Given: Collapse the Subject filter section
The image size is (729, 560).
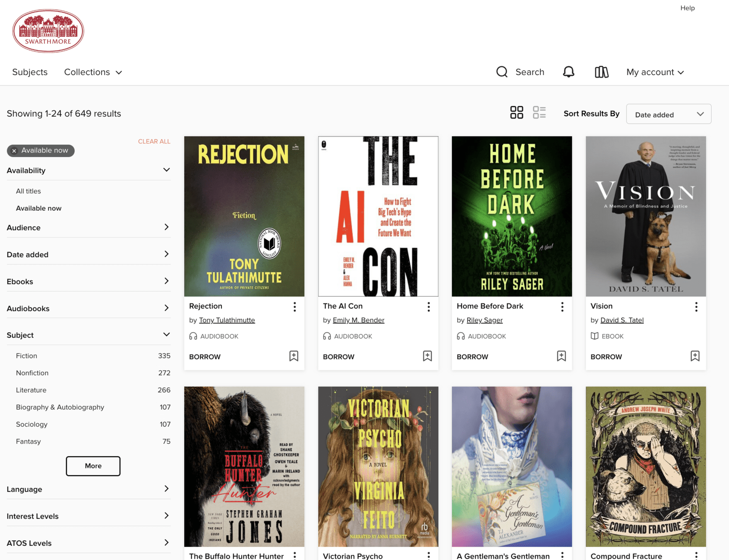Looking at the screenshot, I should pyautogui.click(x=88, y=335).
